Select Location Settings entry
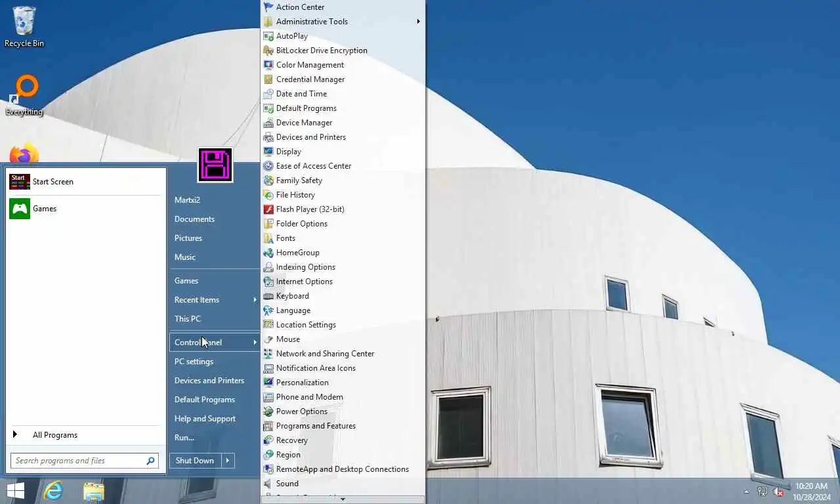The width and height of the screenshot is (840, 504). pos(306,325)
